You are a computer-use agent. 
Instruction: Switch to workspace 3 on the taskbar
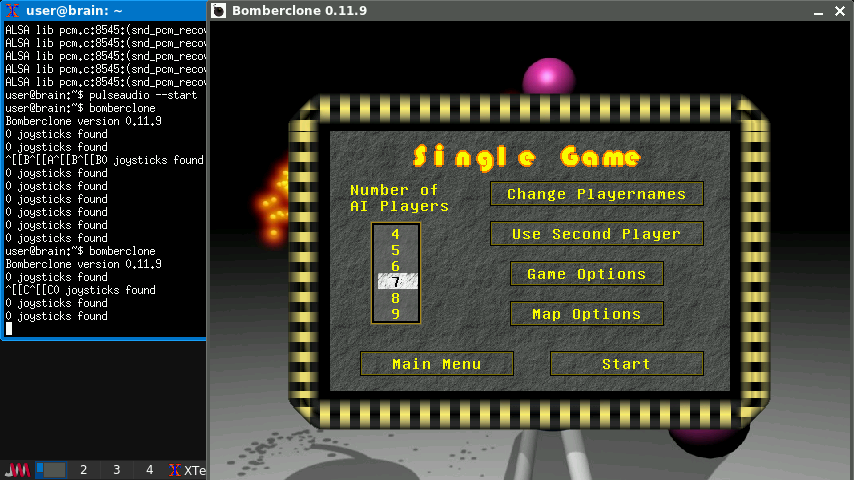coord(116,469)
